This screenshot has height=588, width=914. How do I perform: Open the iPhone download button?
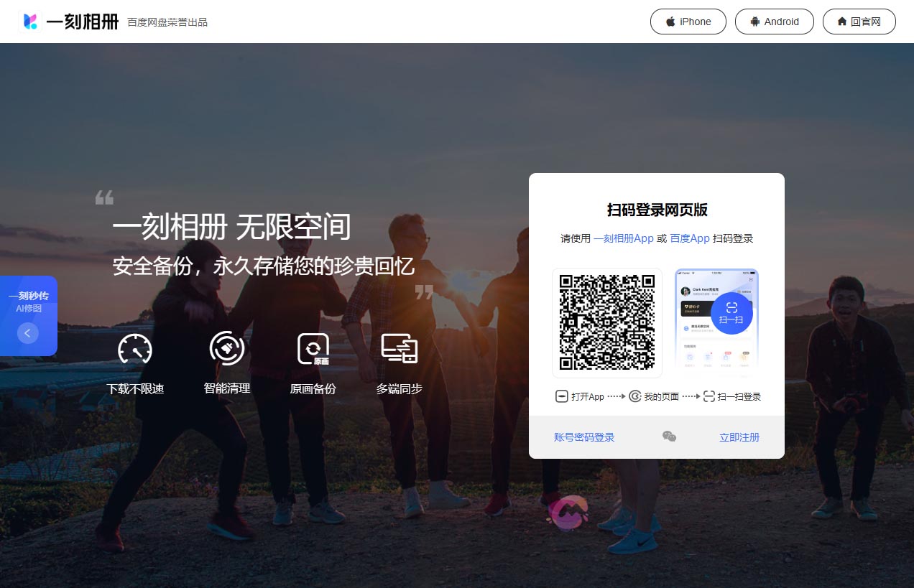tap(688, 22)
